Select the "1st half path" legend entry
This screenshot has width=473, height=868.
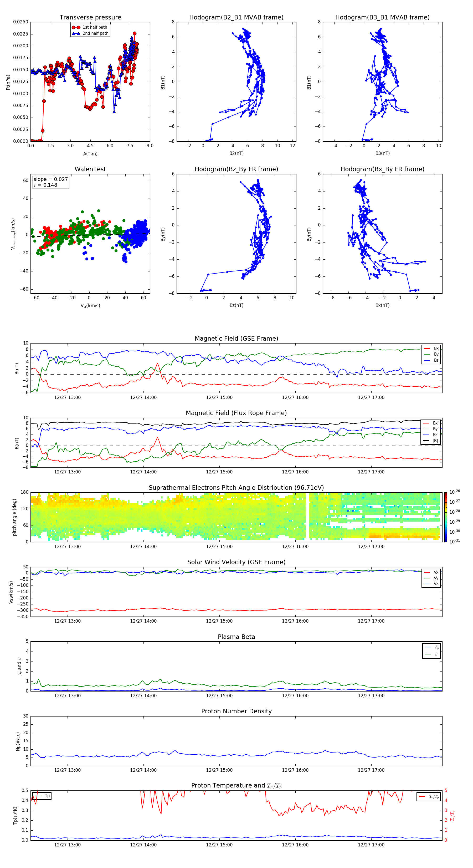pos(90,27)
